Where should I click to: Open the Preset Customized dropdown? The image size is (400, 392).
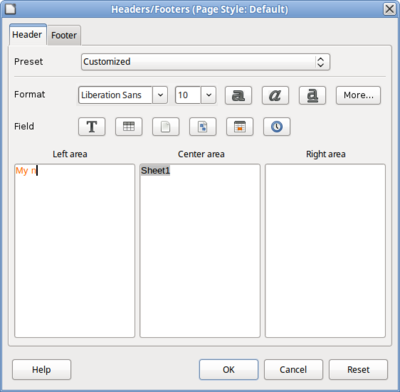point(205,62)
